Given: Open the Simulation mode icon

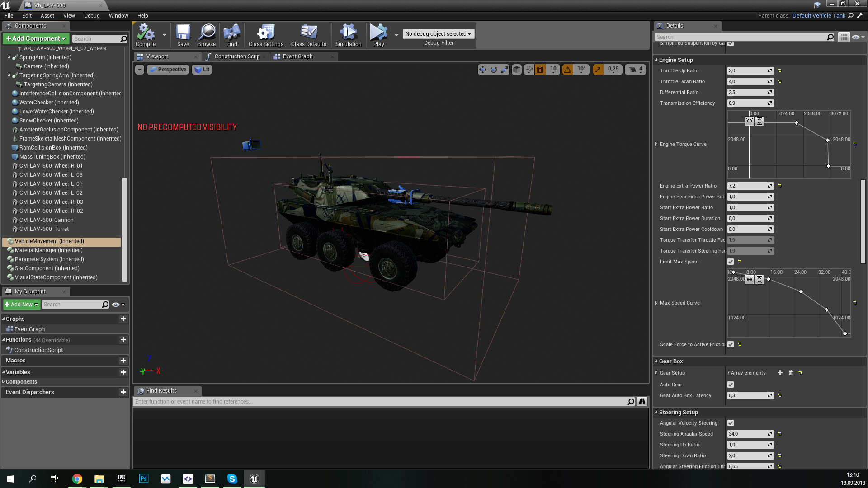Looking at the screenshot, I should [x=348, y=33].
